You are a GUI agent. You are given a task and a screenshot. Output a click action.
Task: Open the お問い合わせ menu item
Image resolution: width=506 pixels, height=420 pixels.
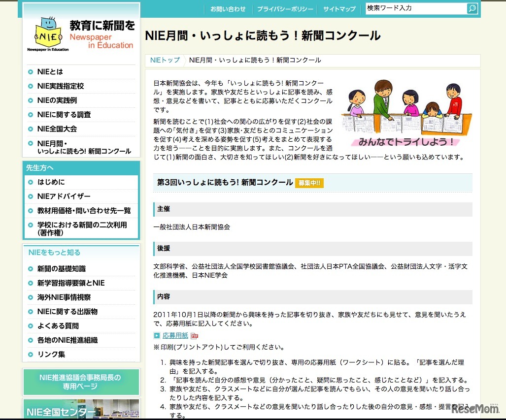click(228, 8)
